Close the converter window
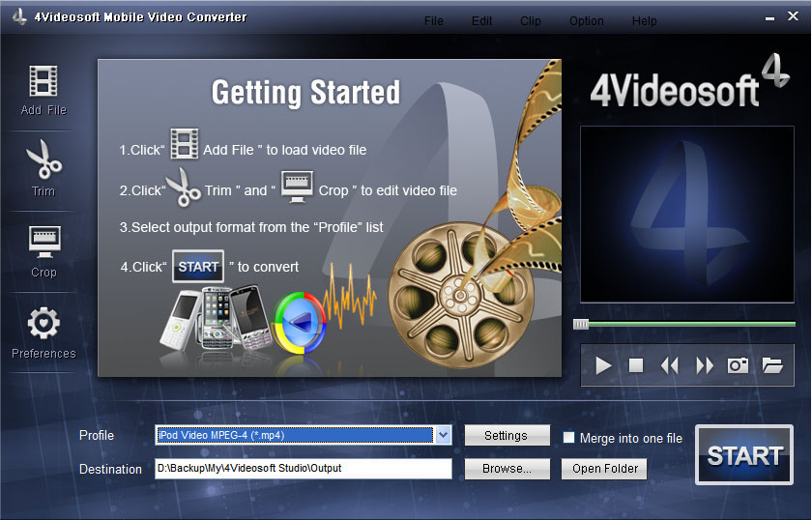812x520 pixels. [793, 16]
